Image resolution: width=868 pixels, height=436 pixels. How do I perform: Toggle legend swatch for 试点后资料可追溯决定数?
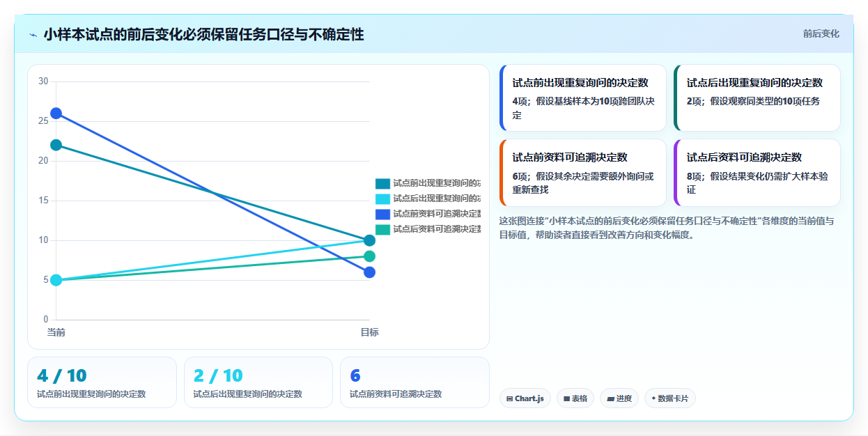point(382,229)
